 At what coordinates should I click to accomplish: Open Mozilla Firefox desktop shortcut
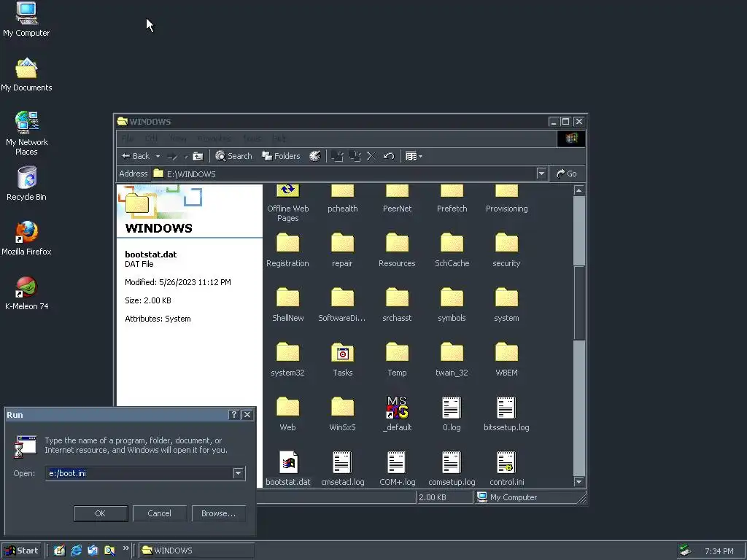(x=26, y=238)
